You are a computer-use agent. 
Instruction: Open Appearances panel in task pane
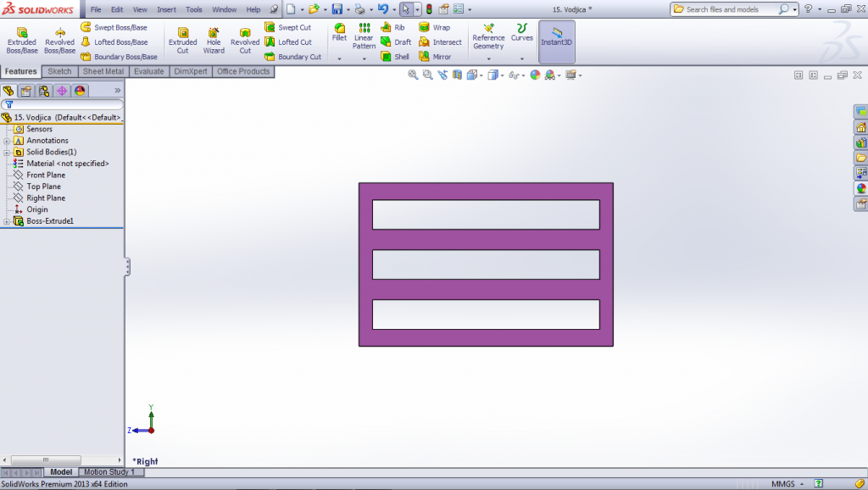click(861, 189)
